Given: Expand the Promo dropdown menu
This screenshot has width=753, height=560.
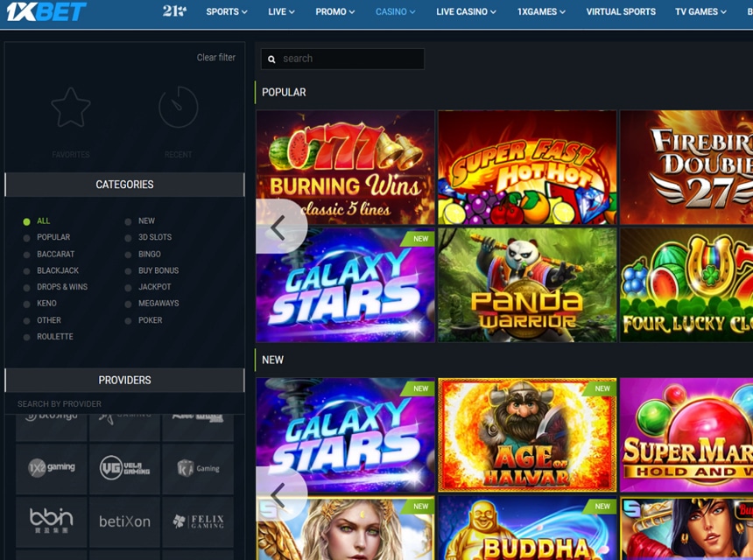Looking at the screenshot, I should [334, 12].
